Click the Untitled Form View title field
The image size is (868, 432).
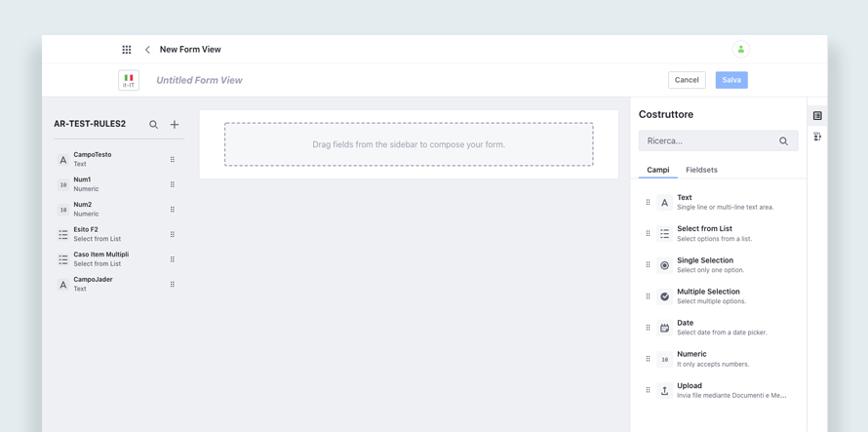199,80
